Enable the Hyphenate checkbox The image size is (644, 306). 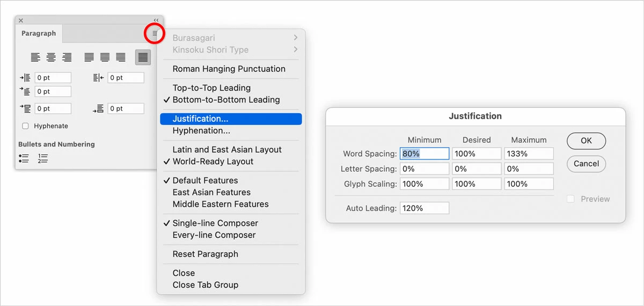point(25,126)
